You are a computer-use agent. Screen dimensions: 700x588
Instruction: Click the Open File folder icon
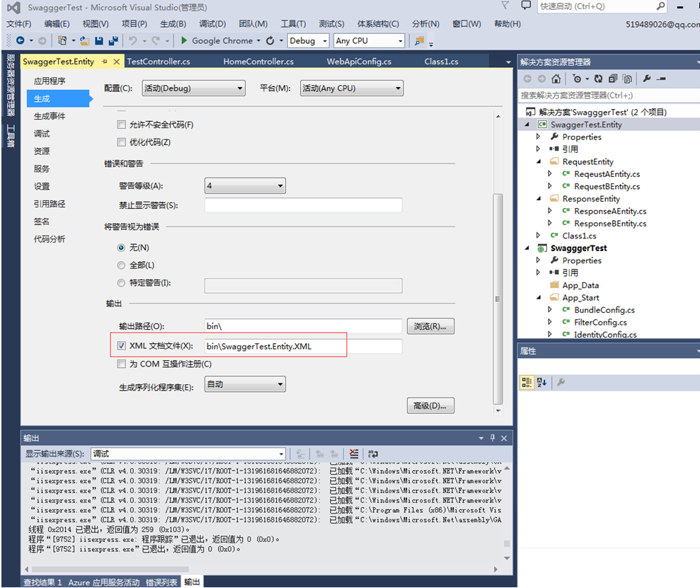coord(85,40)
